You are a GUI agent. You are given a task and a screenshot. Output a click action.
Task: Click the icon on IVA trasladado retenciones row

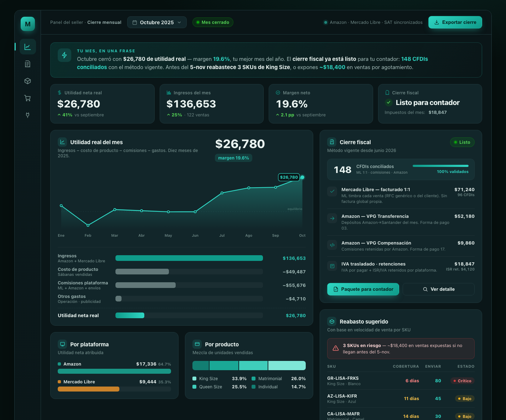pos(332,266)
